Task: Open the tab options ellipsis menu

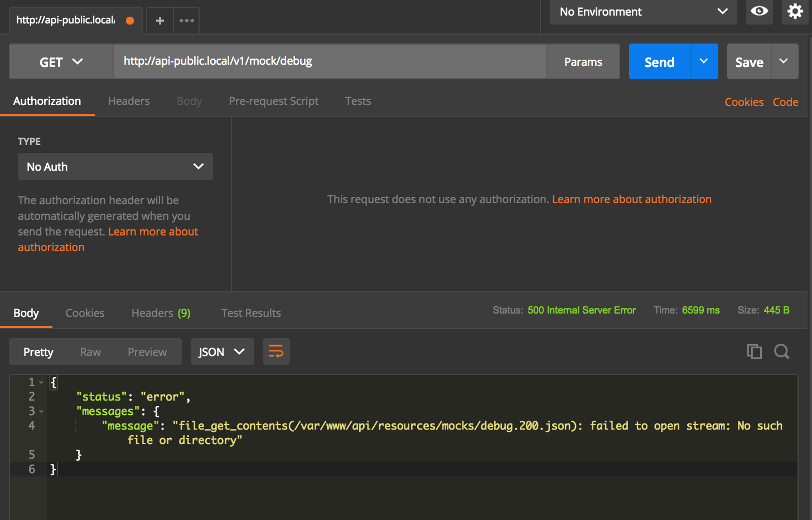Action: click(x=186, y=21)
